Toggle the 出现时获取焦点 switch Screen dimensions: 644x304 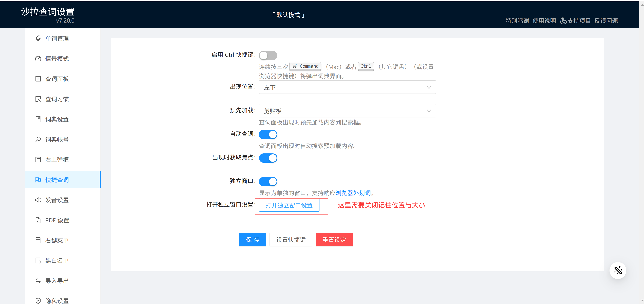tap(268, 158)
